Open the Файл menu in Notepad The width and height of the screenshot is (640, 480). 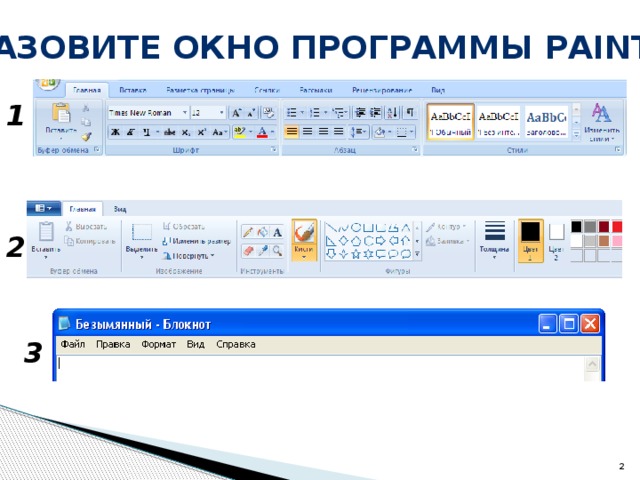[73, 344]
